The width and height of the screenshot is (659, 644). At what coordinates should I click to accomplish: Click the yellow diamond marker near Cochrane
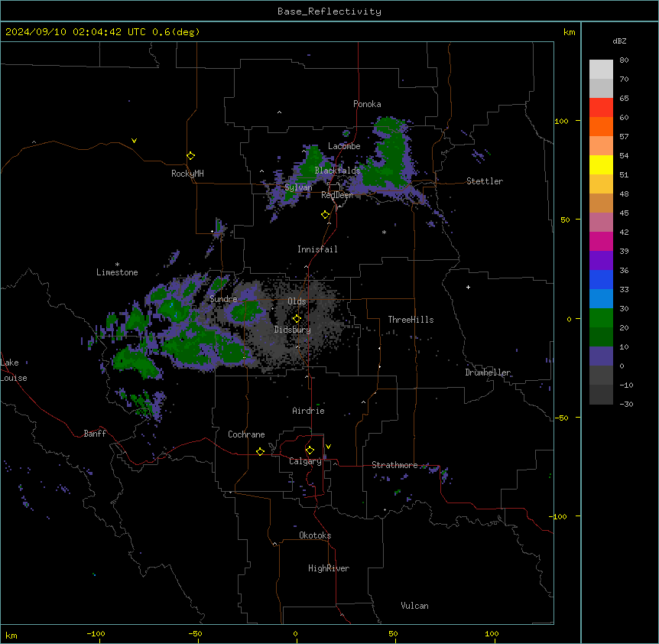click(260, 451)
